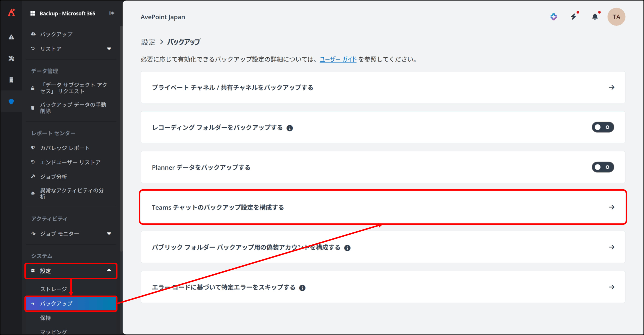Click the TA user avatar
Screen dimensions: 644x335
(616, 17)
